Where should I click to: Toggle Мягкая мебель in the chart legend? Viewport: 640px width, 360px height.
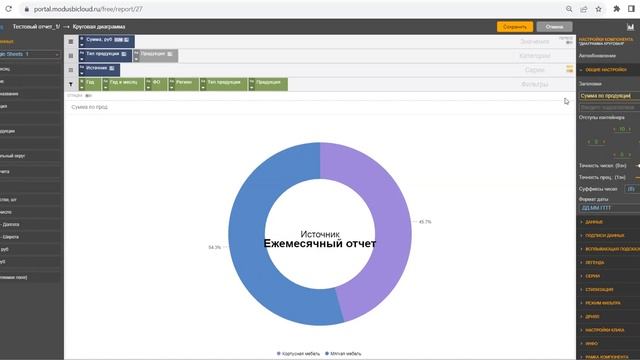(343, 354)
